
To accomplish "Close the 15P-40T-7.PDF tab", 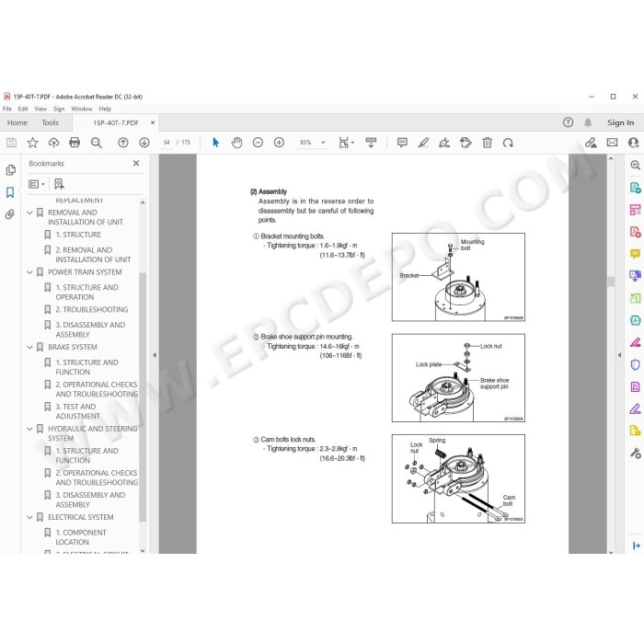I will point(153,122).
